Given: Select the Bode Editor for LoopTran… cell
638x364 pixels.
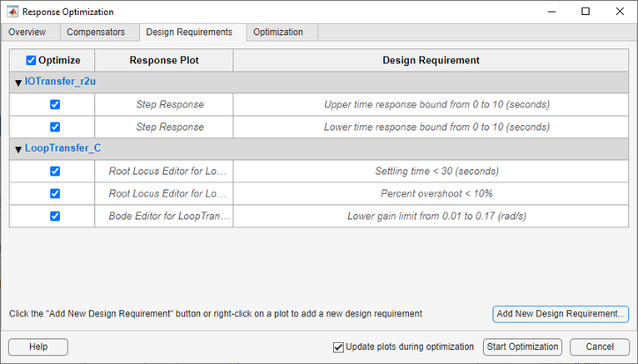Looking at the screenshot, I should [x=164, y=216].
